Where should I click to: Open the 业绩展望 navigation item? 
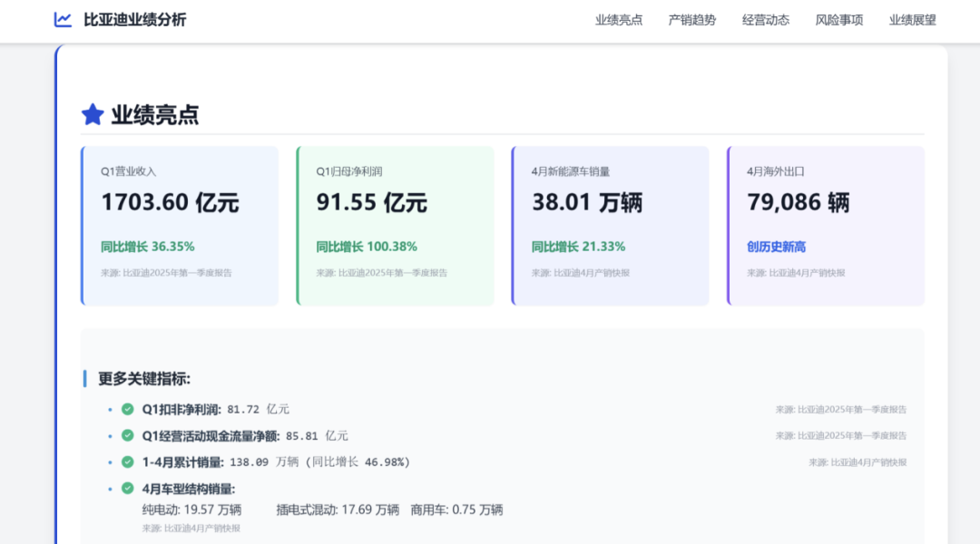pyautogui.click(x=912, y=19)
